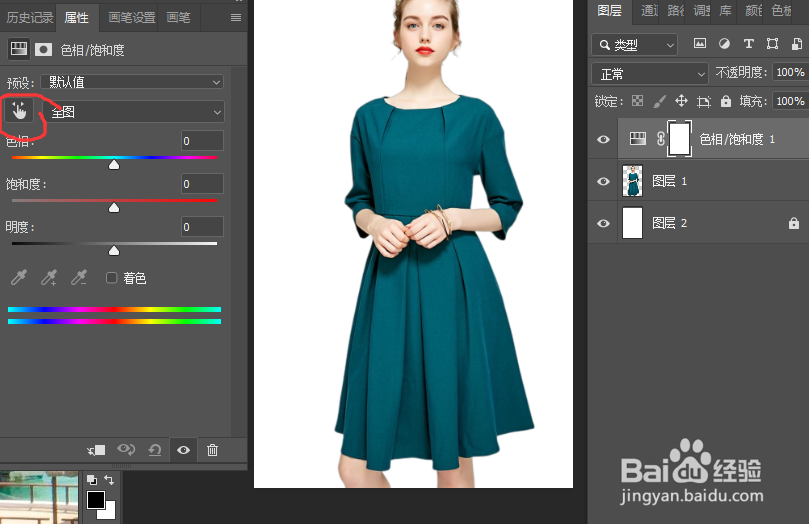
Task: Hide the 色相/饱和度 1 layer
Action: click(603, 139)
